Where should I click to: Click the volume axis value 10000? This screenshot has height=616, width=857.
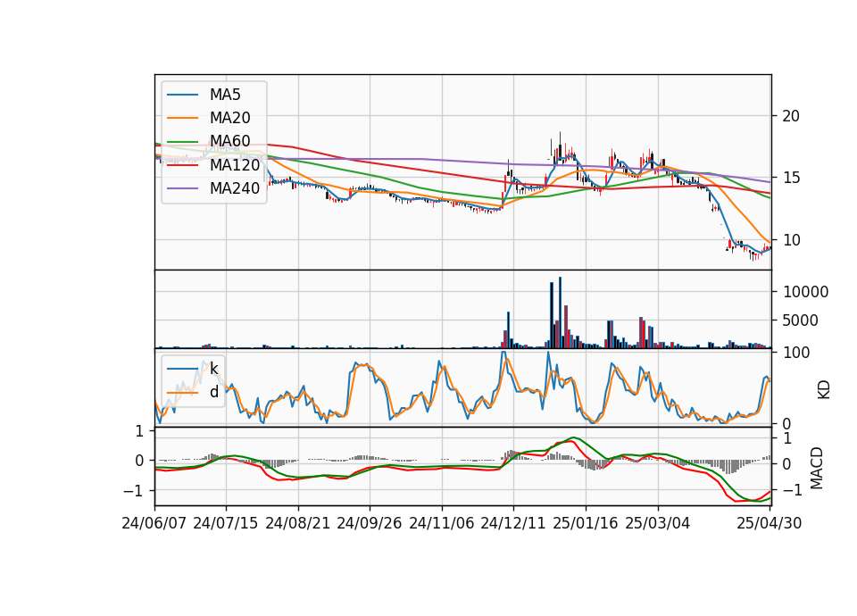coord(805,292)
